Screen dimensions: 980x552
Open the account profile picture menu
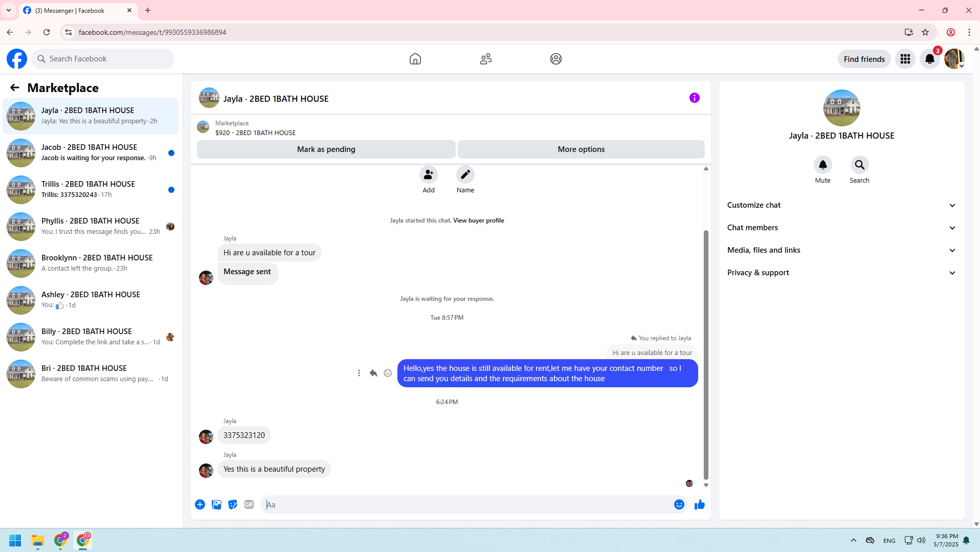tap(954, 59)
